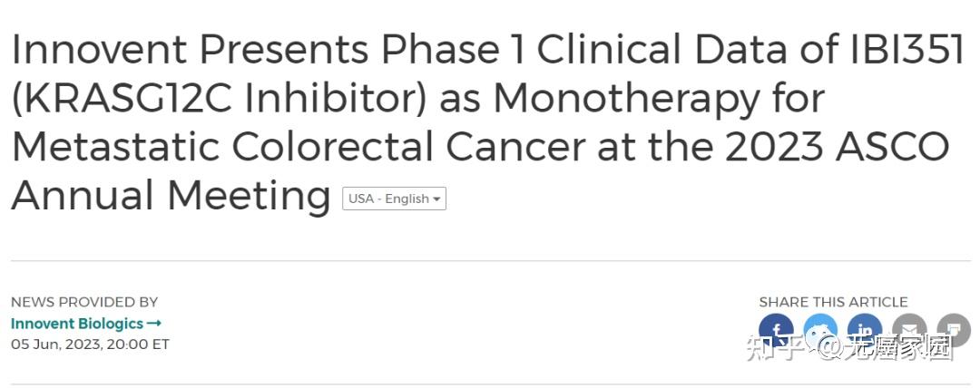Print the article using the printer icon
Screen dimensions: 980x388
(x=953, y=330)
